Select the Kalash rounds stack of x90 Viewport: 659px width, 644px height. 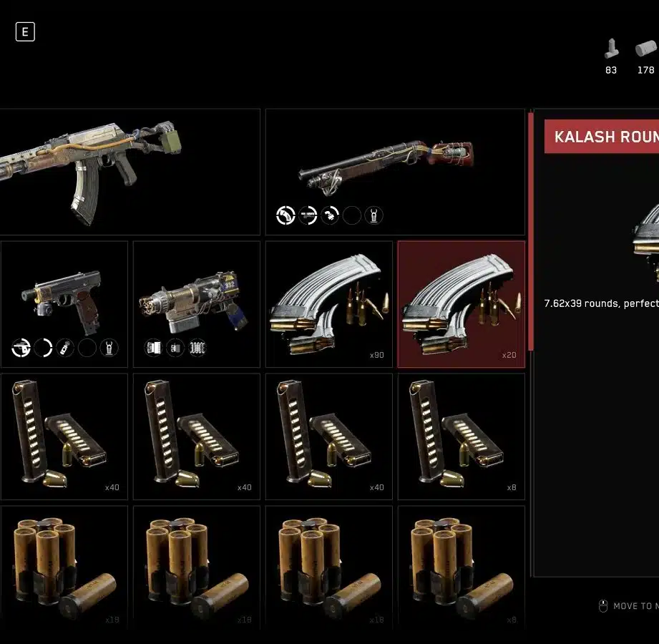[329, 304]
